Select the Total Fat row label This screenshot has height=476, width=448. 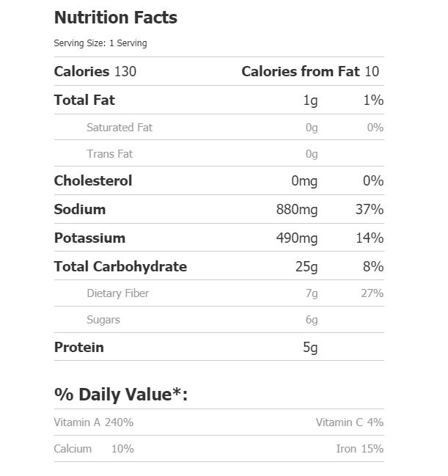click(x=84, y=100)
